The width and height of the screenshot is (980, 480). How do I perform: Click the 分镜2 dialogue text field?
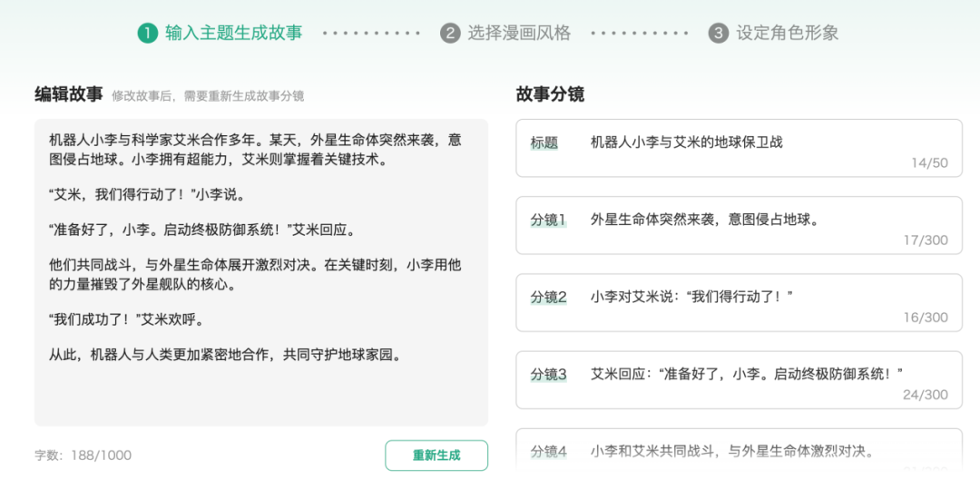tap(692, 297)
